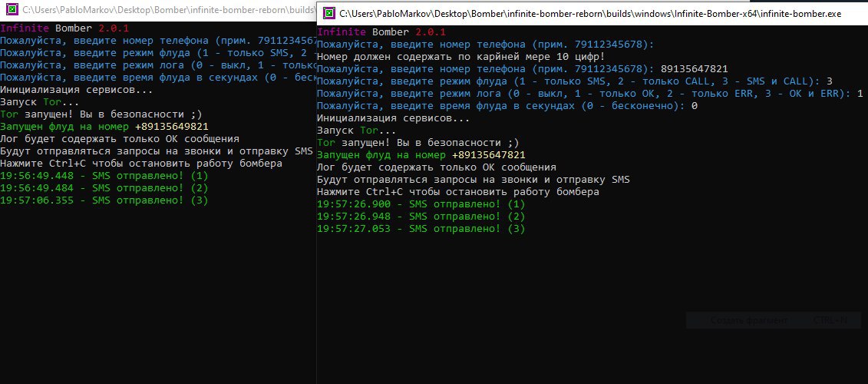
Task: Click 'Будут отправляться запросы' line in right window
Action: click(x=474, y=180)
